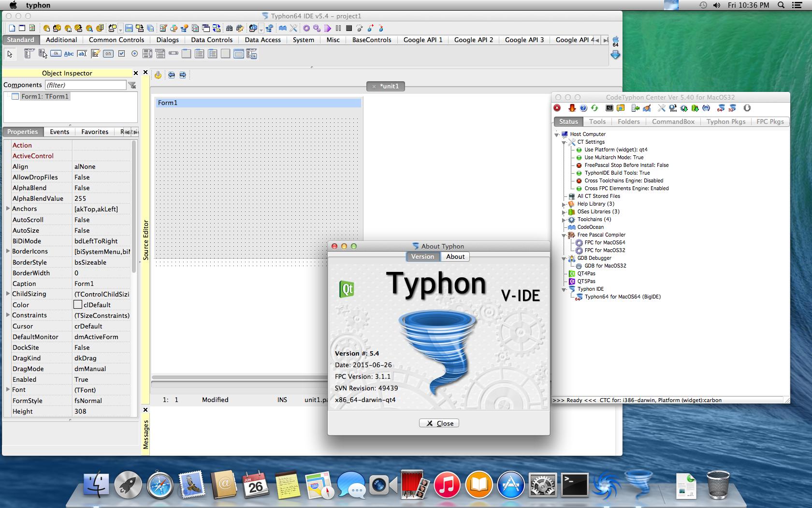Collapse the Free Pascal Compiler node
The width and height of the screenshot is (812, 508).
click(564, 235)
